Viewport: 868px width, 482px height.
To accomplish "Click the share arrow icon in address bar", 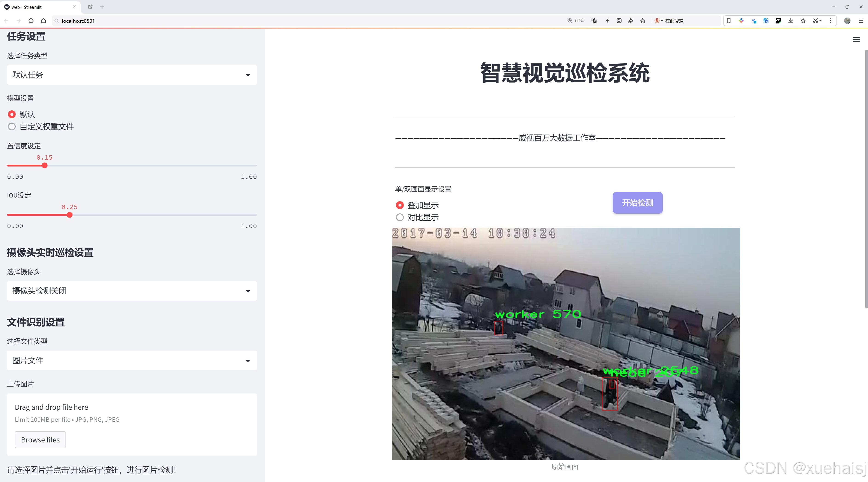I will [630, 21].
